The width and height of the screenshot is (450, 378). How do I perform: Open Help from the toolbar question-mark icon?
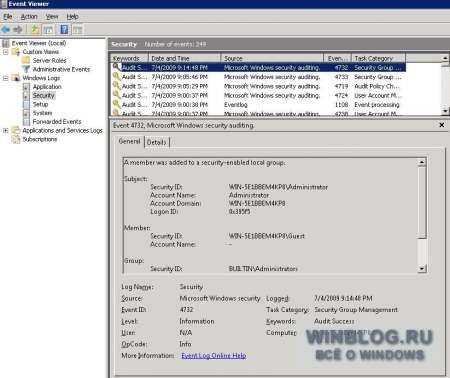[x=64, y=30]
